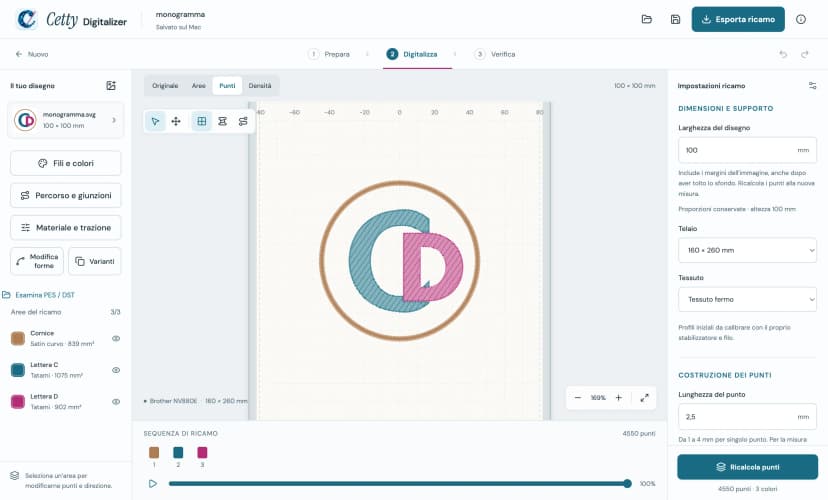This screenshot has height=500, width=828.
Task: Toggle the stitch path overlay tool
Action: pos(243,121)
